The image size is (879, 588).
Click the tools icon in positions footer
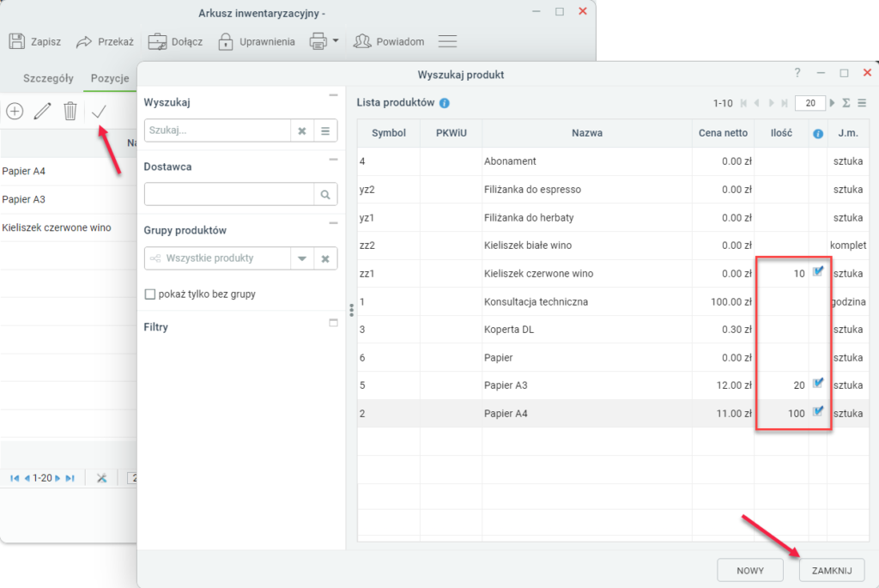pos(101,478)
